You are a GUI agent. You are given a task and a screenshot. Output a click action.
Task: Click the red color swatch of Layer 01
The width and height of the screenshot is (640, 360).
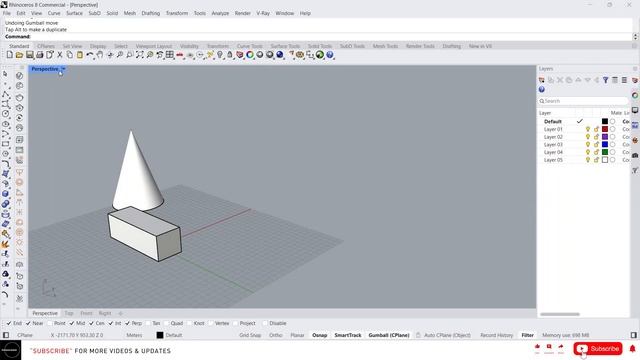605,129
